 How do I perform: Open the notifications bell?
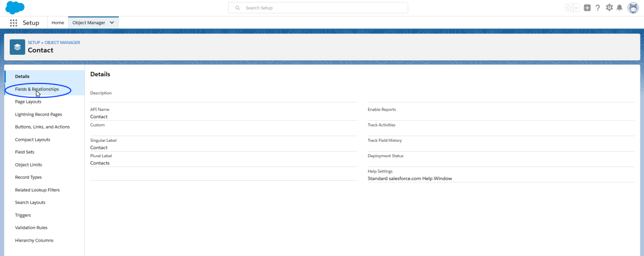tap(619, 8)
